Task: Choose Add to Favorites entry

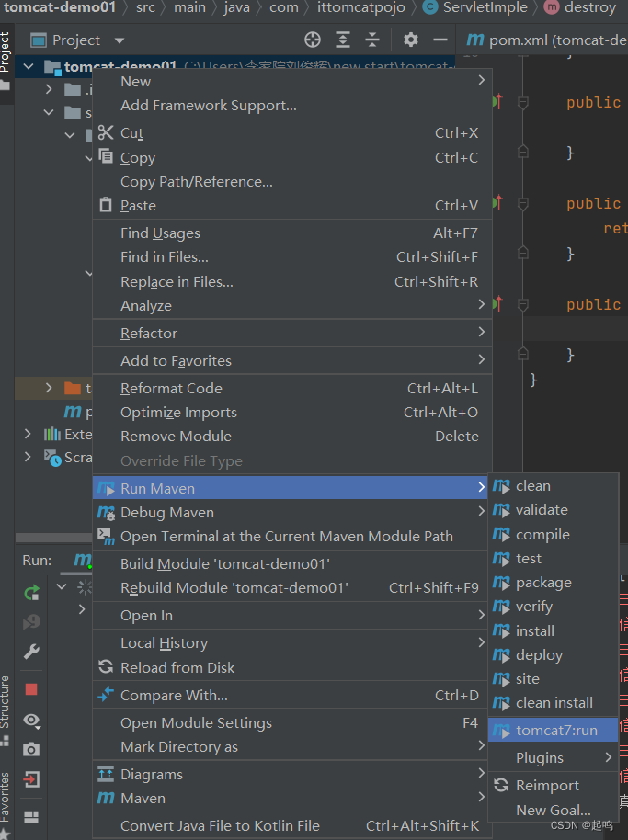Action: 291,360
